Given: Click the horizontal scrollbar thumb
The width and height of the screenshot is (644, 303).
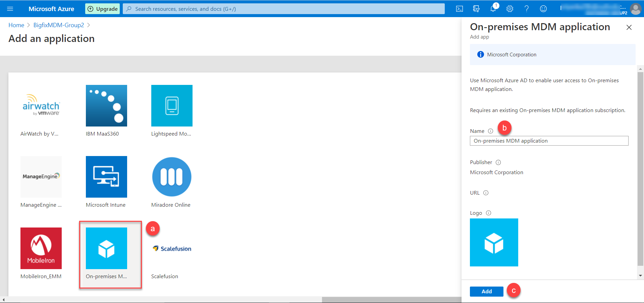Looking at the screenshot, I should (392, 300).
